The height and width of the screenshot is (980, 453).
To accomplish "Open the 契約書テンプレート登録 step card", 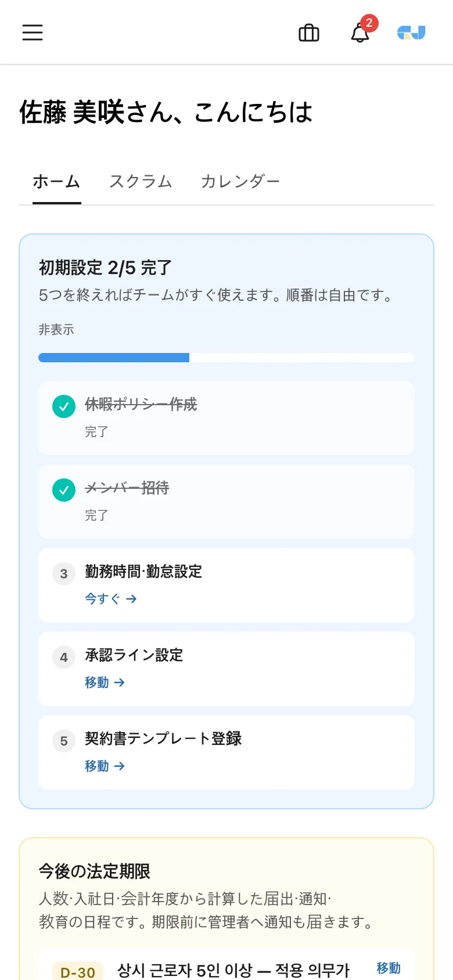I will 227,752.
